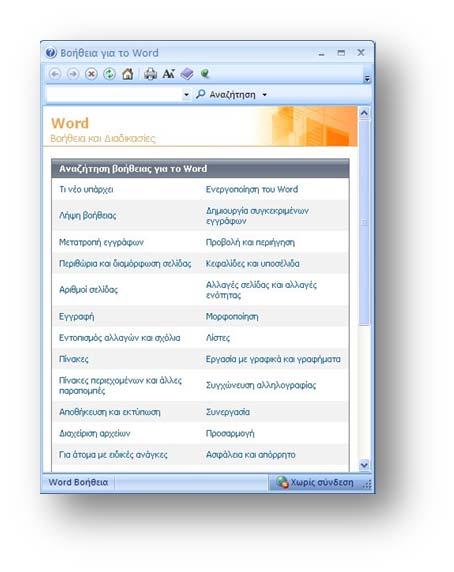Open Μετατροπή εγγράφων topic
The height and width of the screenshot is (572, 454).
pyautogui.click(x=101, y=243)
